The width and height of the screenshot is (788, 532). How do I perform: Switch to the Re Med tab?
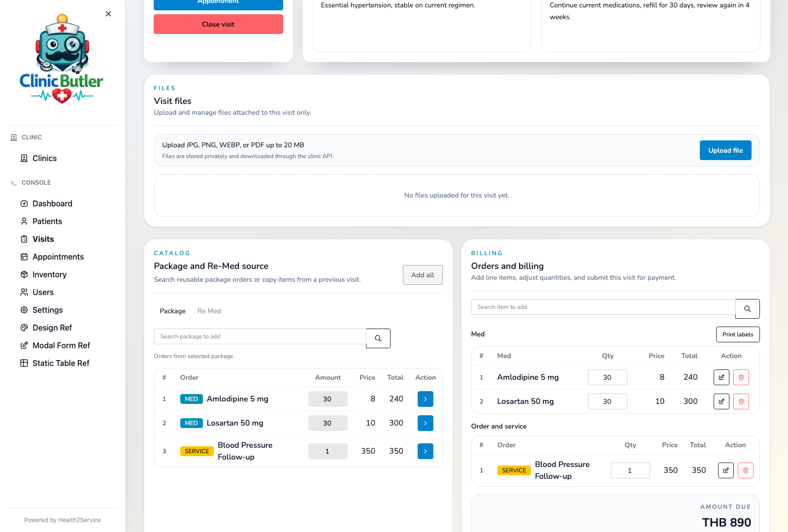(x=209, y=311)
